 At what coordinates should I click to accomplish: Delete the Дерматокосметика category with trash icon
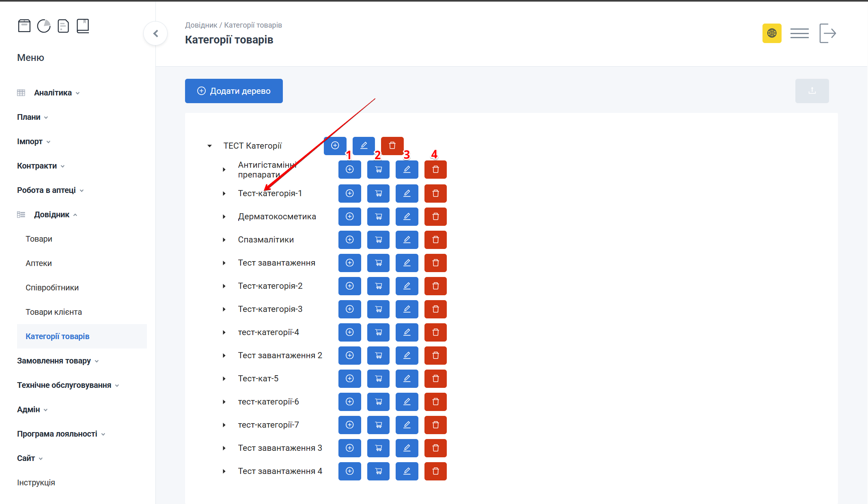tap(435, 216)
